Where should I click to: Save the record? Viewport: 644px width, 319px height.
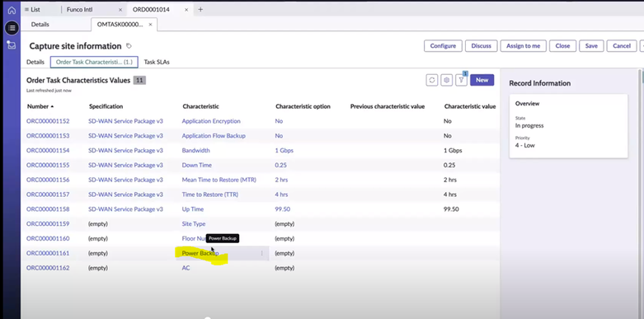point(591,46)
